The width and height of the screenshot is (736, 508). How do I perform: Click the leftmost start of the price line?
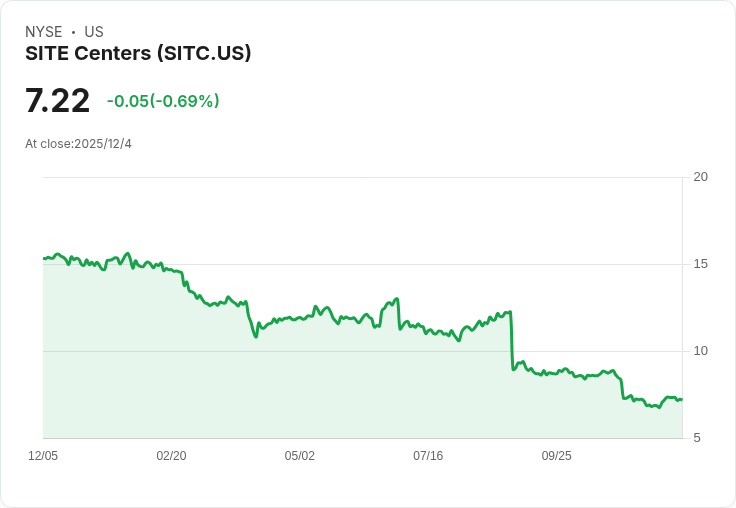tap(44, 258)
